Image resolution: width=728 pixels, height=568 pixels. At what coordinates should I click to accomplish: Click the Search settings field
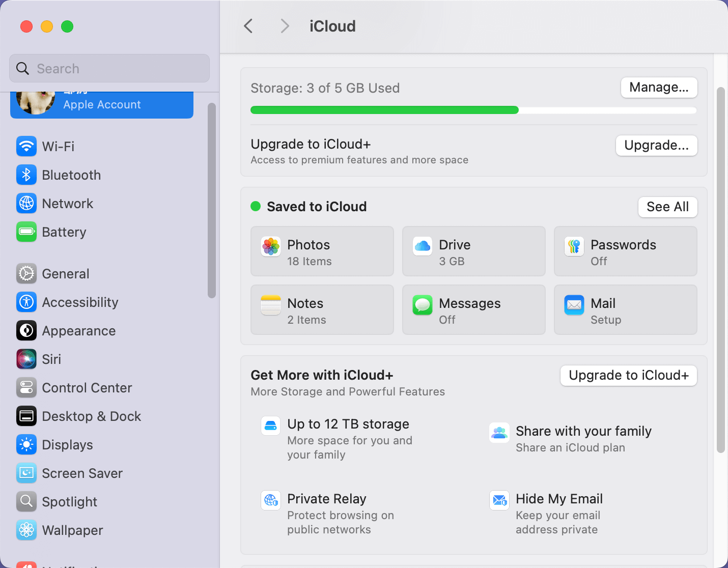[x=109, y=69]
